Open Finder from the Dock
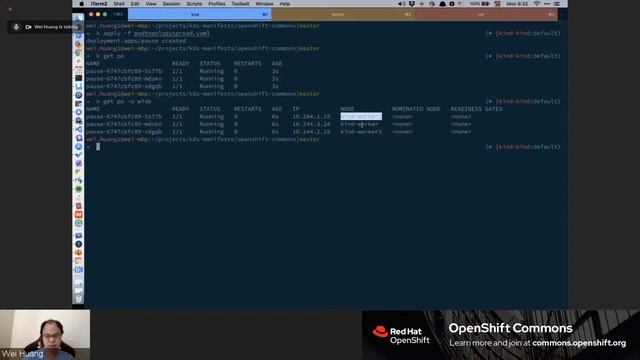640x360 pixels. (x=78, y=18)
